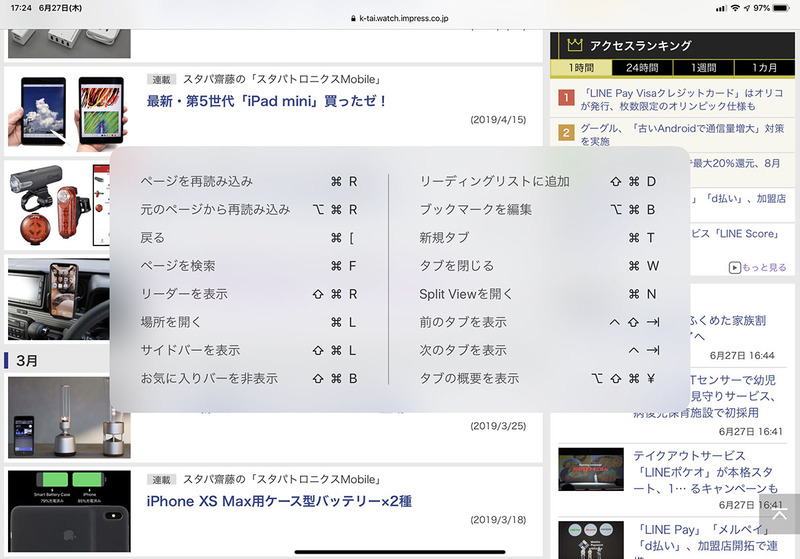Screen dimensions: 800x559
Task: Click 次のタブを表示 shortcut entry
Action: [539, 350]
